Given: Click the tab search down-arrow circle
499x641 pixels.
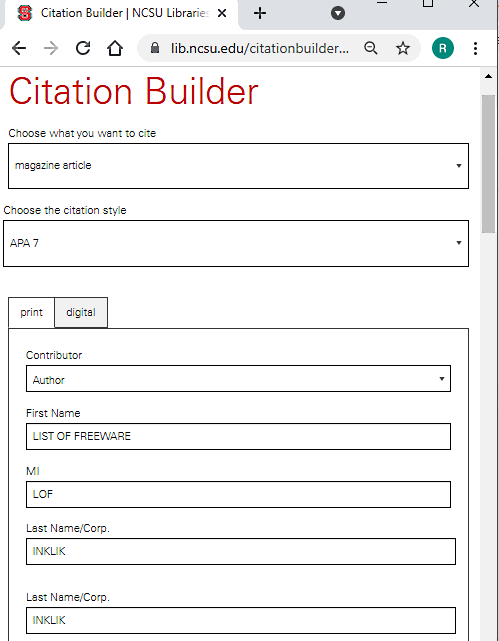Looking at the screenshot, I should tap(338, 13).
